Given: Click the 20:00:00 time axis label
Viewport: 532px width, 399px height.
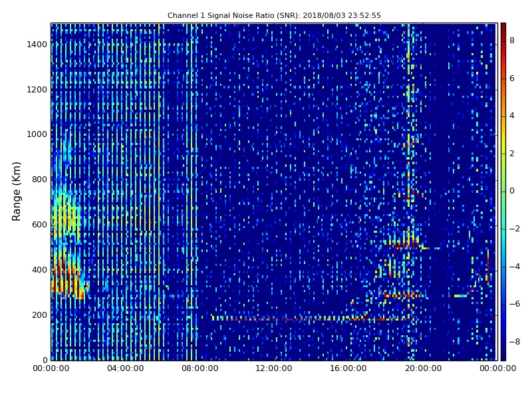Looking at the screenshot, I should click(x=424, y=368).
